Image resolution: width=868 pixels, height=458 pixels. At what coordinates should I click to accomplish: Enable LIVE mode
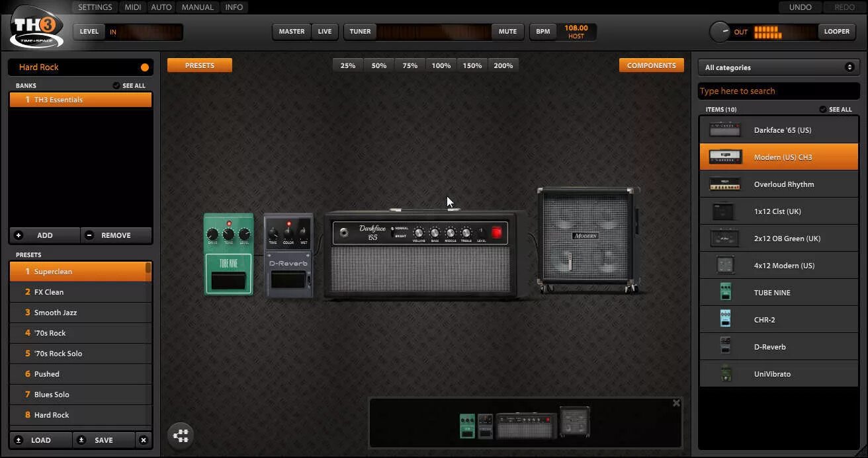[324, 30]
